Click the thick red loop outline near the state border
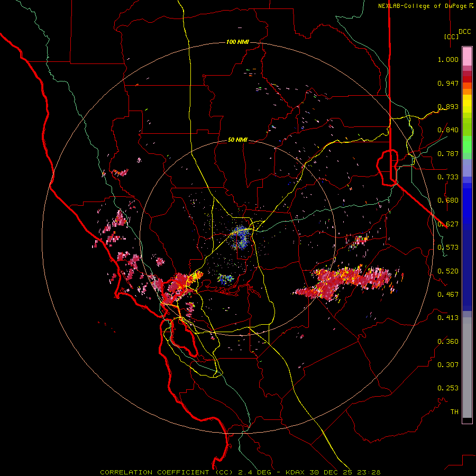 [387, 167]
